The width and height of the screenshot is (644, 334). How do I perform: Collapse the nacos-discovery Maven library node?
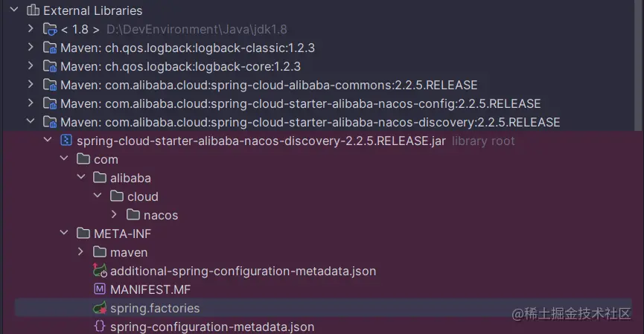pos(30,122)
